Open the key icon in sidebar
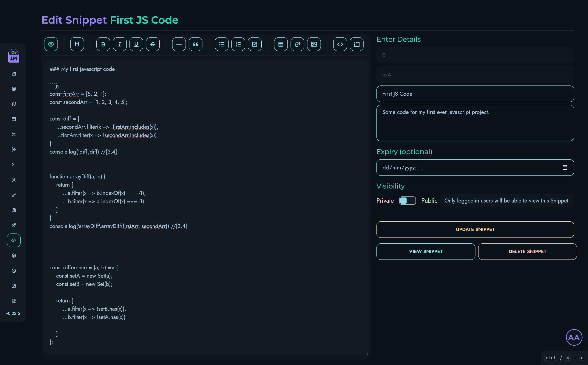 click(14, 195)
